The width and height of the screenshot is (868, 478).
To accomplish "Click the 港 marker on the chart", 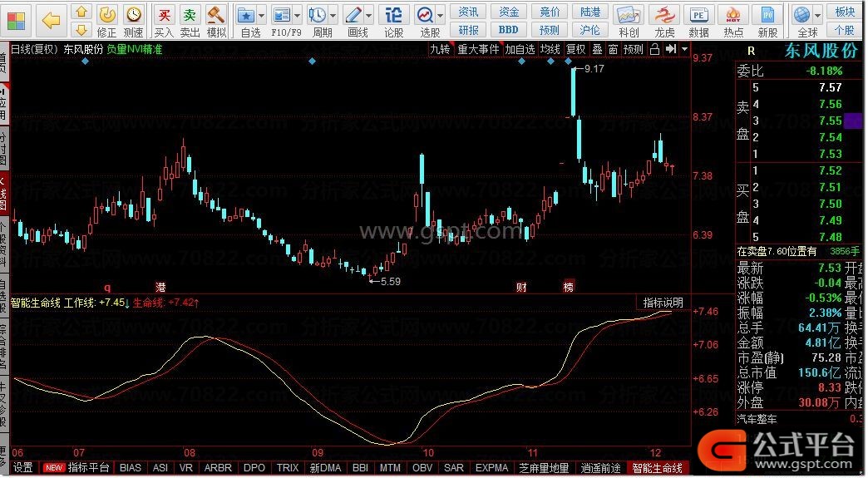I will click(x=160, y=287).
